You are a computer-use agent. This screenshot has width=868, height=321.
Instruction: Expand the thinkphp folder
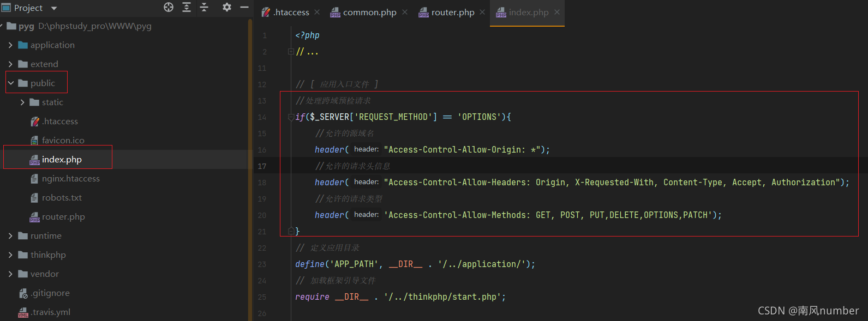click(x=10, y=255)
